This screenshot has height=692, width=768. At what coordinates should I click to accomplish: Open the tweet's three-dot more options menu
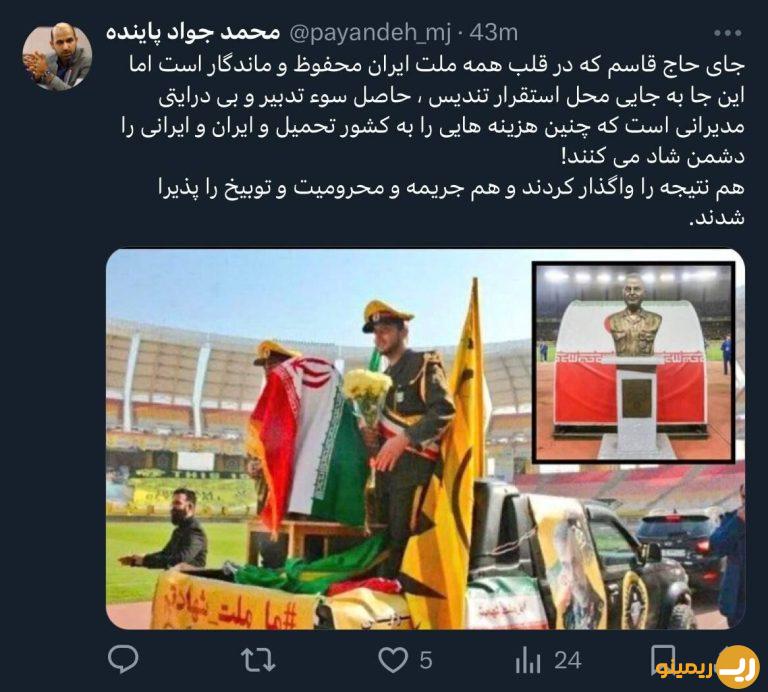(x=727, y=33)
